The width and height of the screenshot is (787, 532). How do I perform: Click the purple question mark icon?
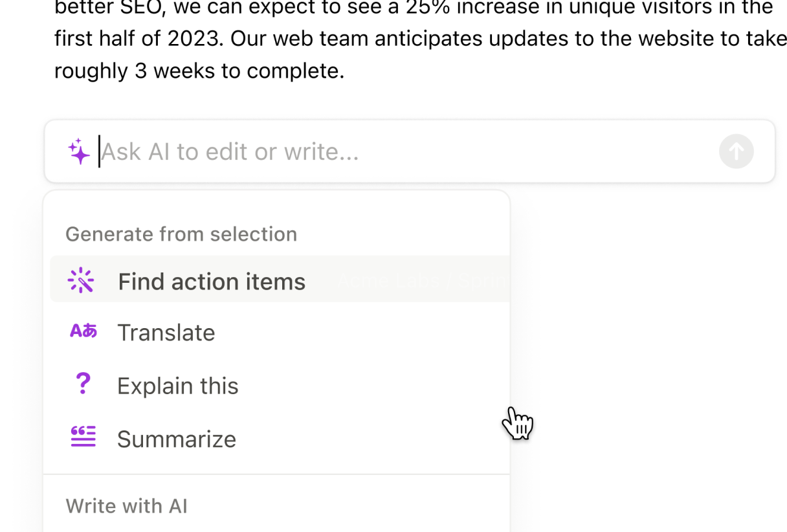click(83, 384)
